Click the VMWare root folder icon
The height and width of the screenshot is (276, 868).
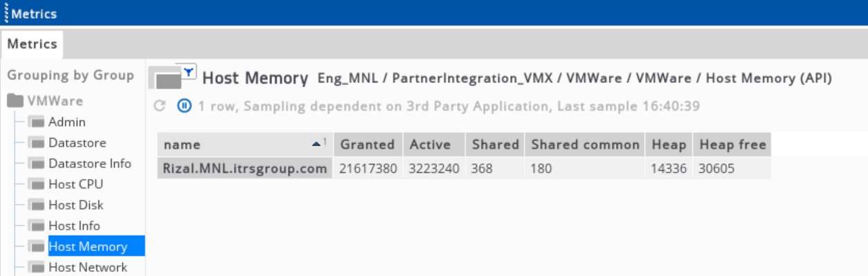click(x=16, y=101)
